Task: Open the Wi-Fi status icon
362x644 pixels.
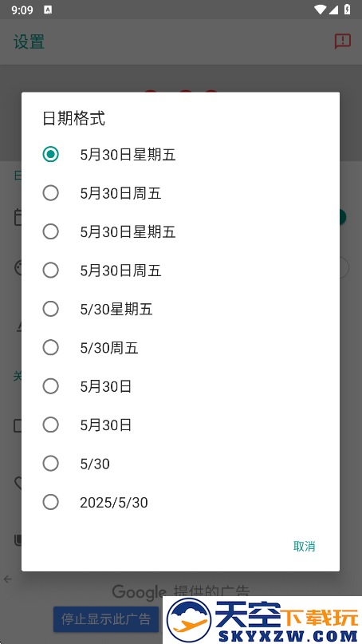Action: 320,10
